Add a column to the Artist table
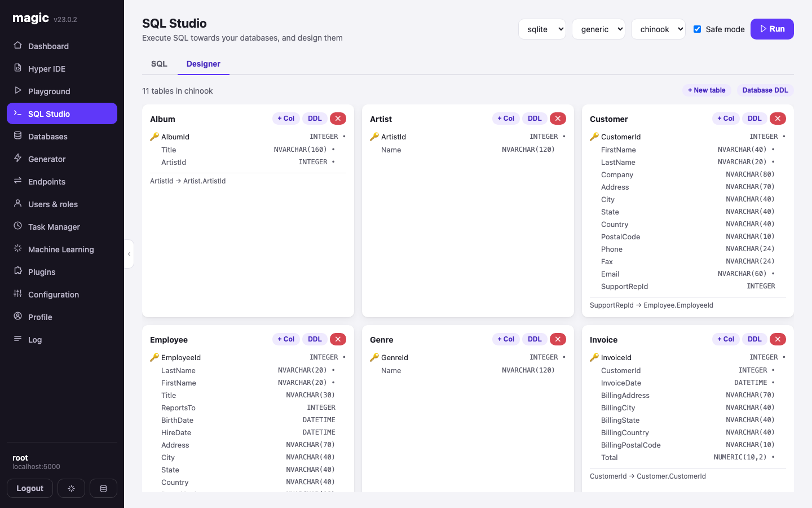Image resolution: width=812 pixels, height=508 pixels. [506, 119]
